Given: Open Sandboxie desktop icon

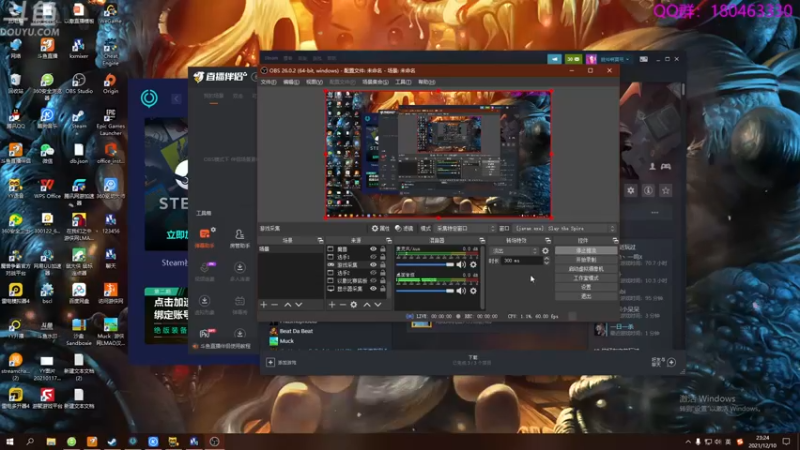Looking at the screenshot, I should pyautogui.click(x=79, y=332).
